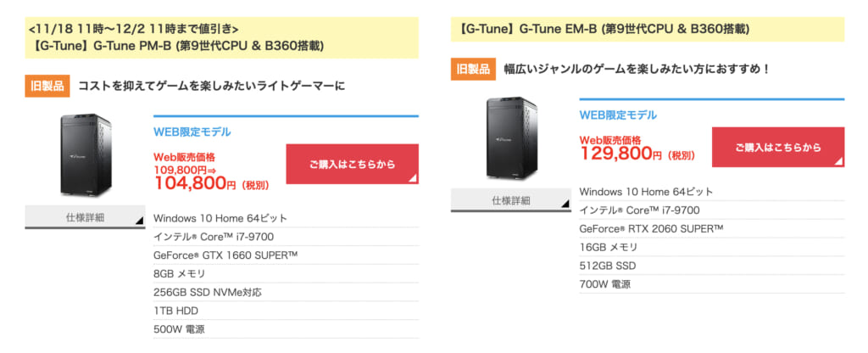The width and height of the screenshot is (868, 353).
Task: Expand 仕様詳細 under the EM-B tower
Action: pyautogui.click(x=511, y=200)
